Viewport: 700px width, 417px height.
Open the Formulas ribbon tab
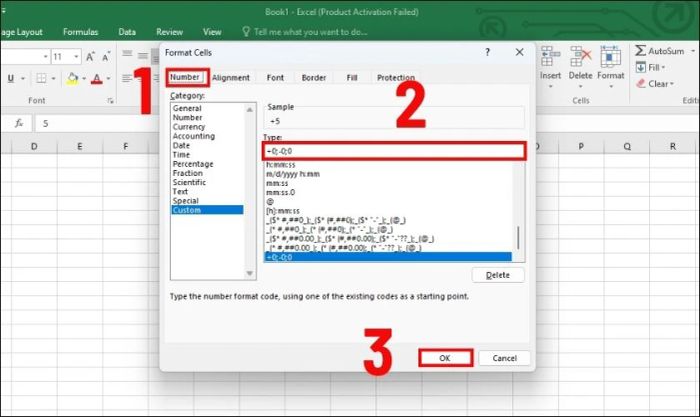pos(80,32)
